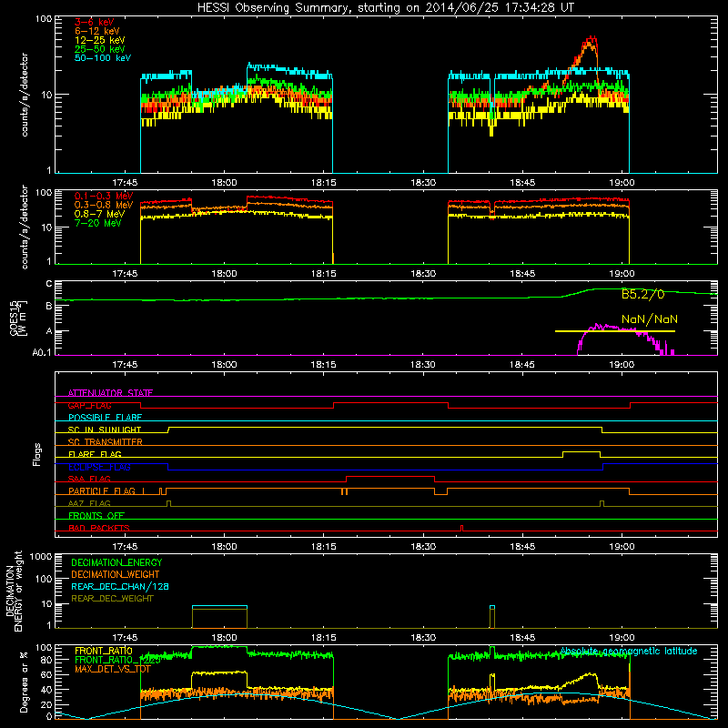Click the POSSIBLE_FLARE flag label
Image resolution: width=728 pixels, height=728 pixels.
105,418
